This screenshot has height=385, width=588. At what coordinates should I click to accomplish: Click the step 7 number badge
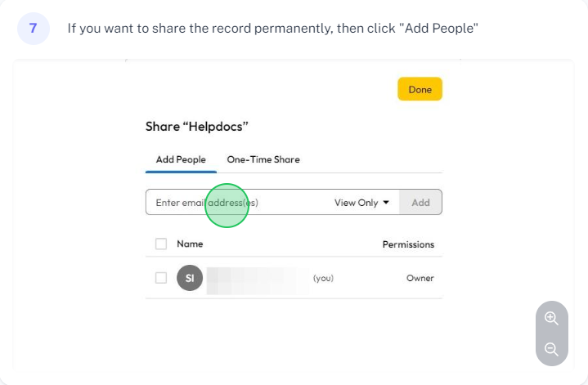tap(34, 28)
